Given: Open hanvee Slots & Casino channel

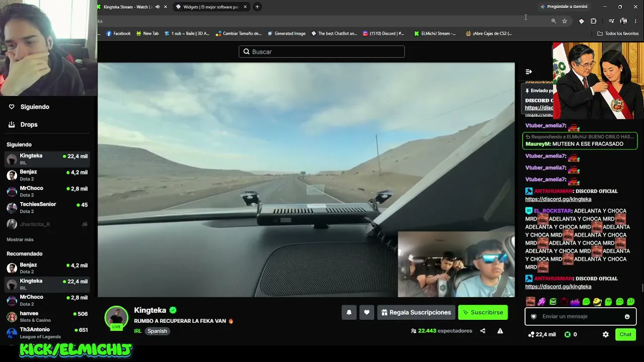Looking at the screenshot, I should (47, 317).
